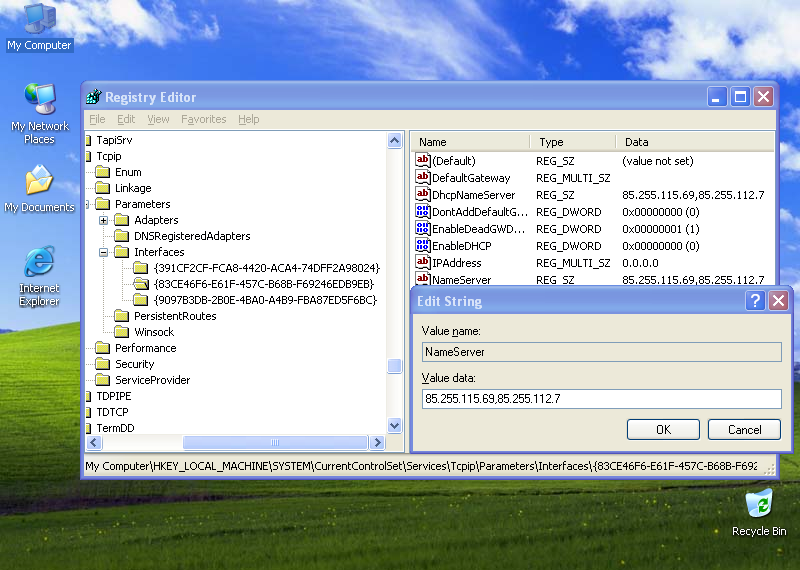Sort values by Name column header
Viewport: 800px width, 570px height.
click(471, 142)
